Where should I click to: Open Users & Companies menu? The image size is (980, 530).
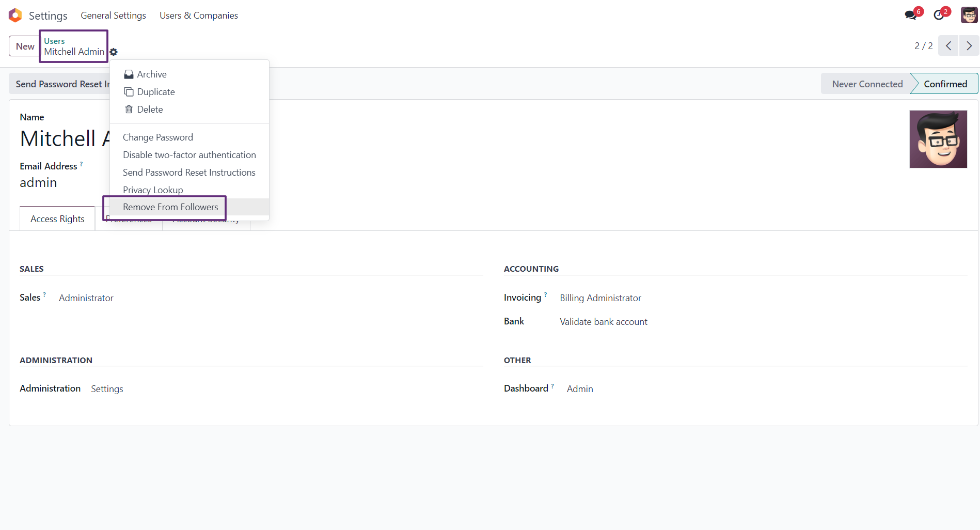click(199, 15)
